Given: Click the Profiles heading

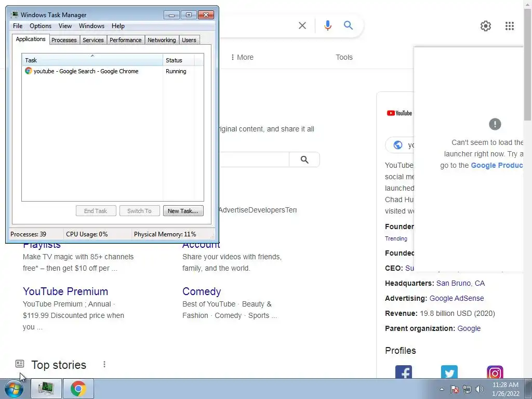Looking at the screenshot, I should click(x=401, y=351).
